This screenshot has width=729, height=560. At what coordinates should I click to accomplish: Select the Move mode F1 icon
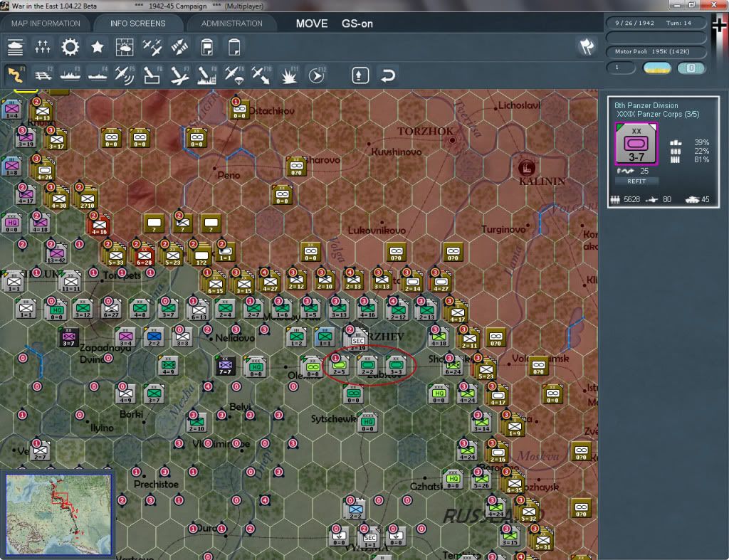(16, 75)
